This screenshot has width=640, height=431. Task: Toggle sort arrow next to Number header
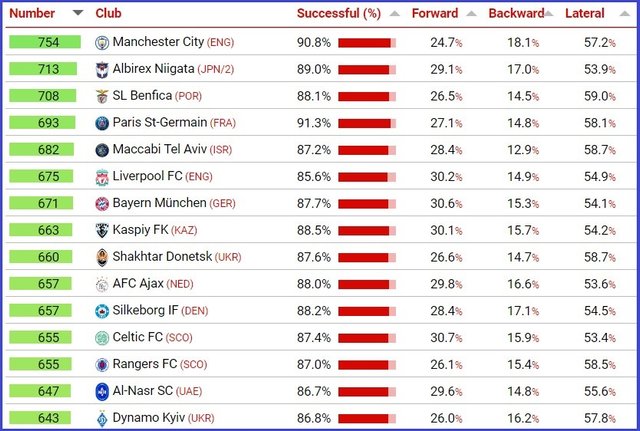click(78, 14)
